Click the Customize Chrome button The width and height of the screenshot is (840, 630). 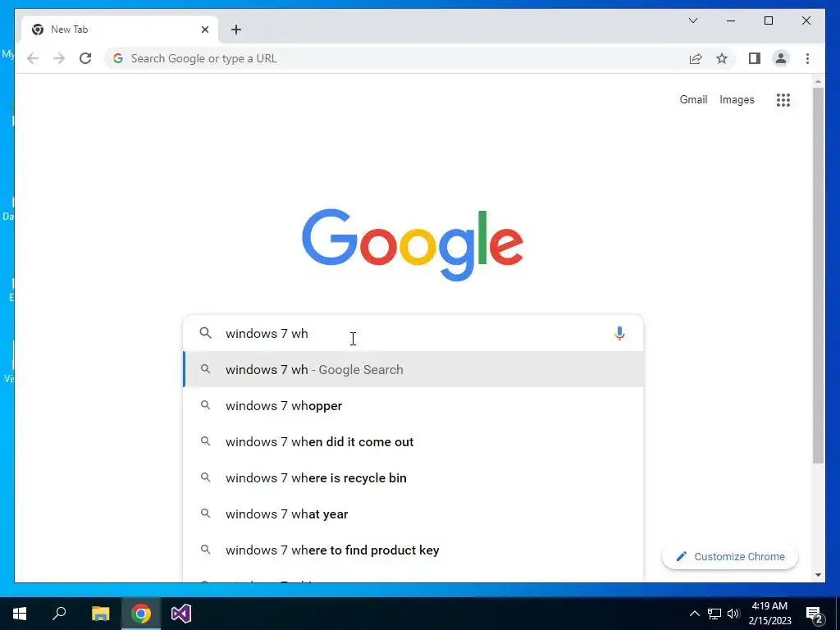pyautogui.click(x=729, y=557)
